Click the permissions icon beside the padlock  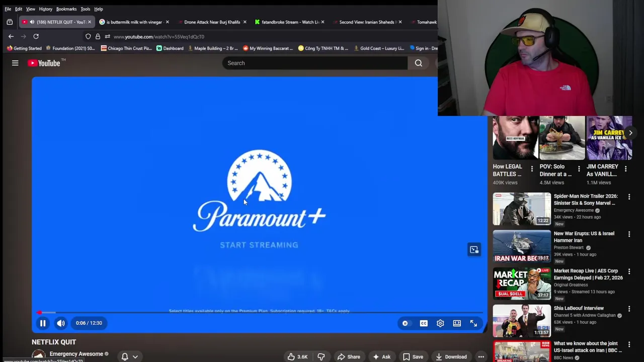tap(107, 36)
